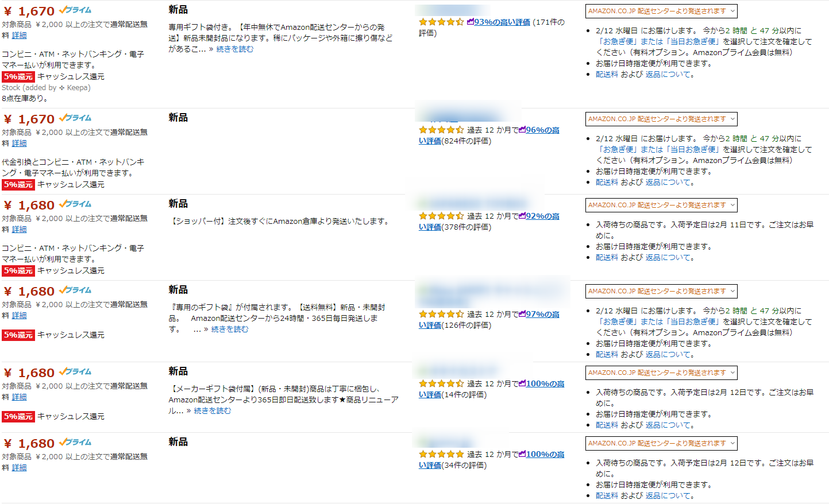
Task: Click 続きを読む in the メーカーギフト袋付属 description
Action: (x=212, y=411)
